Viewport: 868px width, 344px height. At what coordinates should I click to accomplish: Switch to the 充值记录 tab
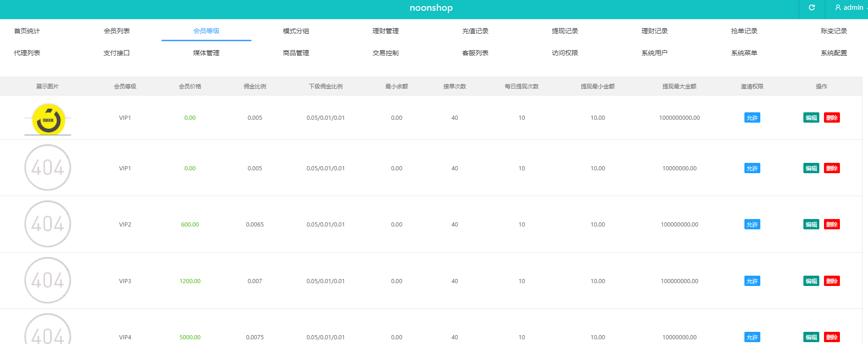pyautogui.click(x=475, y=31)
